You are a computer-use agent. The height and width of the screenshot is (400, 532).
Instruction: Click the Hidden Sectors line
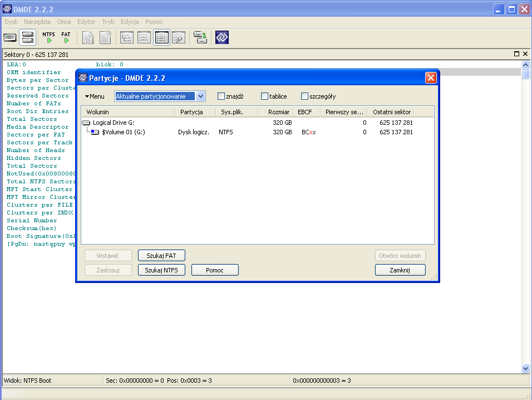pyautogui.click(x=33, y=158)
